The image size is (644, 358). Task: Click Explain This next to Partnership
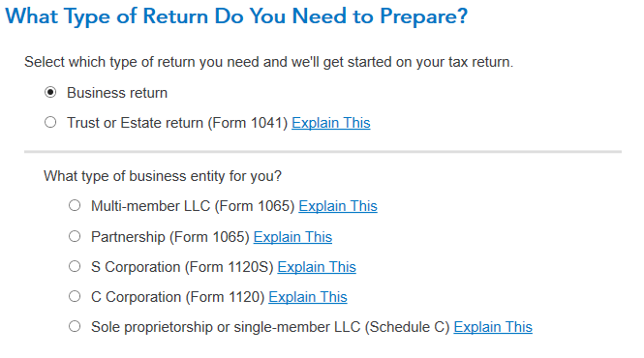pyautogui.click(x=292, y=237)
